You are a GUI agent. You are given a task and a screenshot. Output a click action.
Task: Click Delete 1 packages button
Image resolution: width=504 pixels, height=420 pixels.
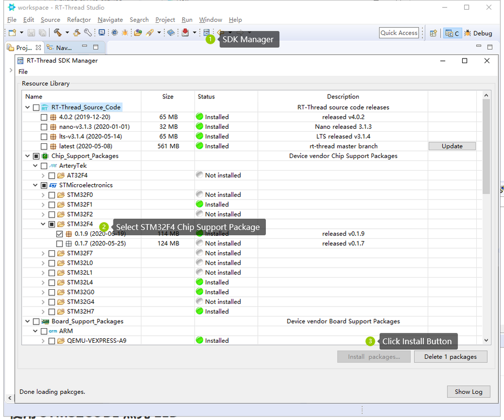tap(451, 356)
